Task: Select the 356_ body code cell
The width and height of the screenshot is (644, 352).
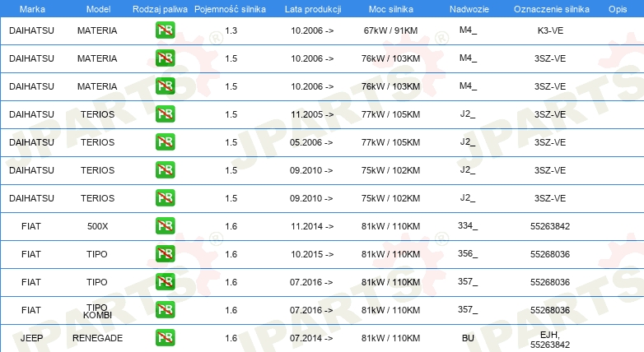Action: pos(468,253)
